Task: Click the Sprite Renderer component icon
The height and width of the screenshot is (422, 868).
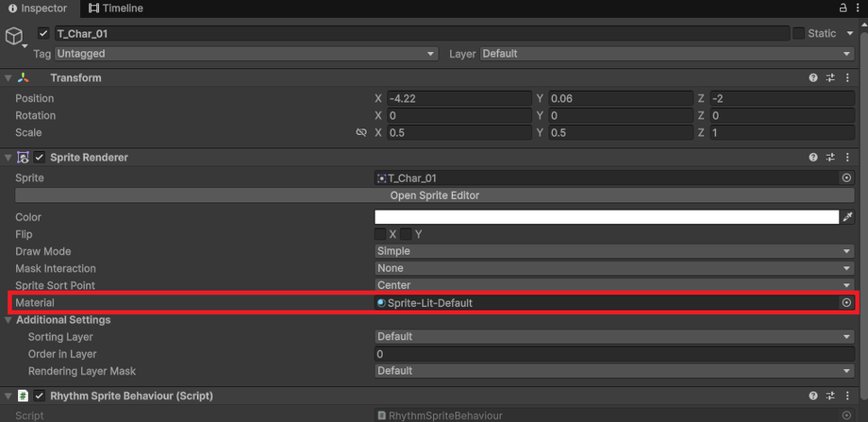Action: pos(23,158)
